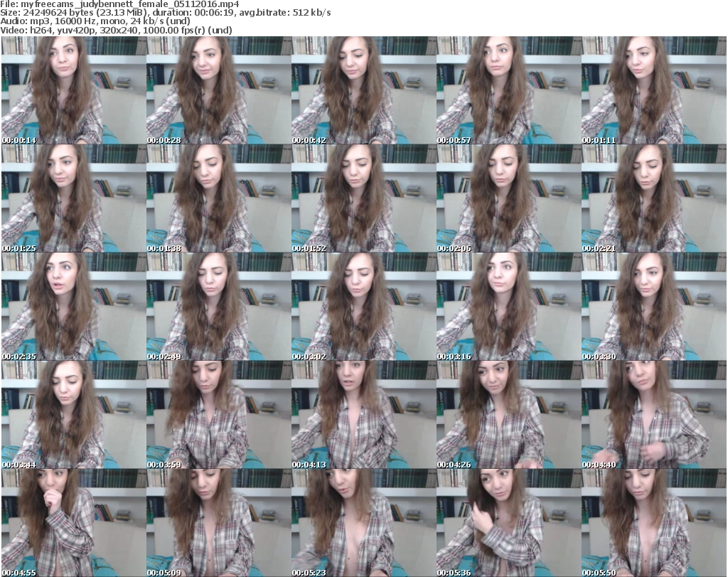
Task: Pick the thumbnail labeled 00:02:06
Action: pyautogui.click(x=509, y=198)
